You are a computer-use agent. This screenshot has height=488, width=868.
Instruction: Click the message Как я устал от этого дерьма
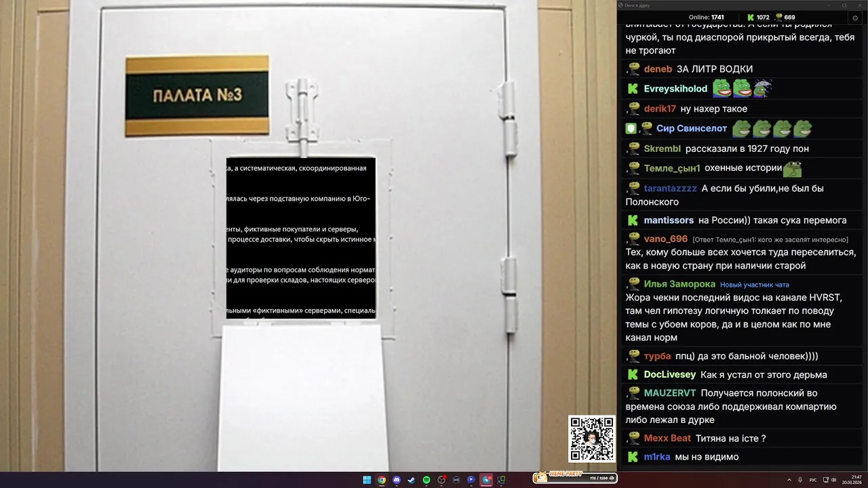(x=764, y=375)
